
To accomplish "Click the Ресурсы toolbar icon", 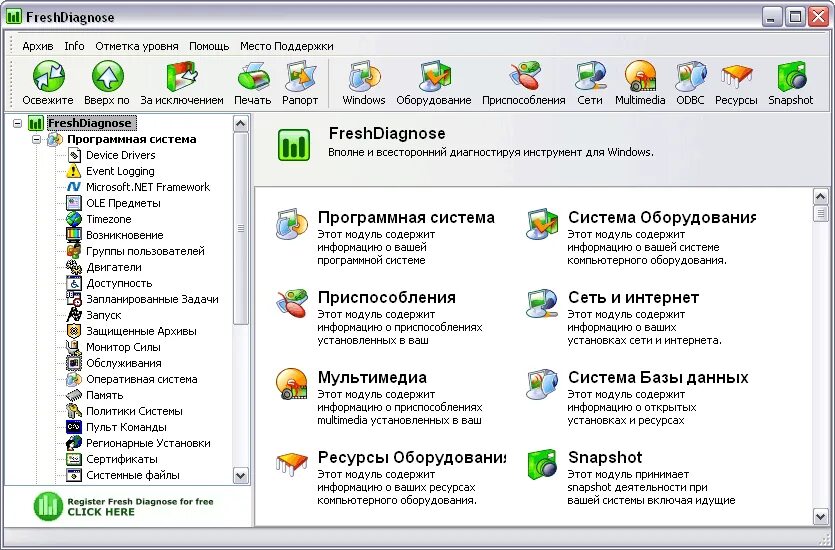I will pos(736,78).
